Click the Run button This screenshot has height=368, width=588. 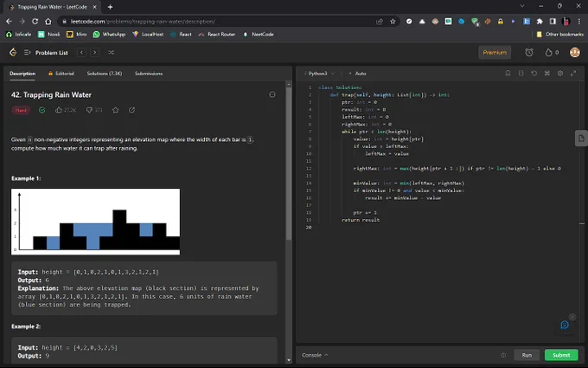click(527, 355)
